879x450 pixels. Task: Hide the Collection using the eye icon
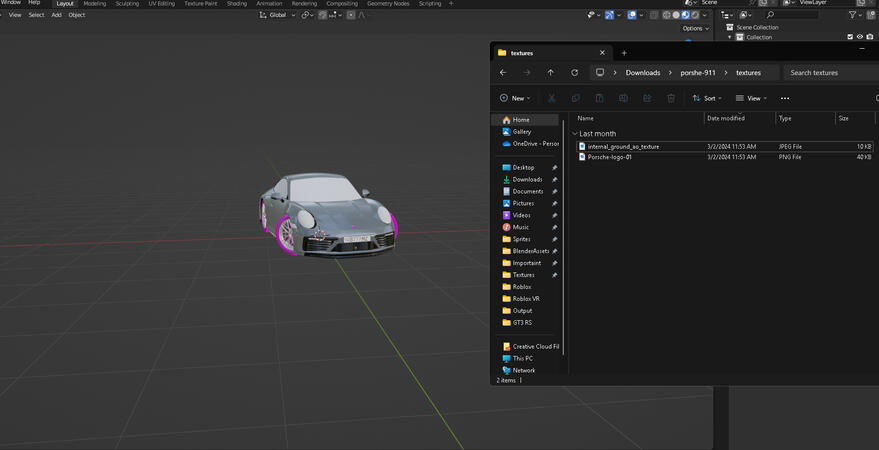tap(860, 37)
